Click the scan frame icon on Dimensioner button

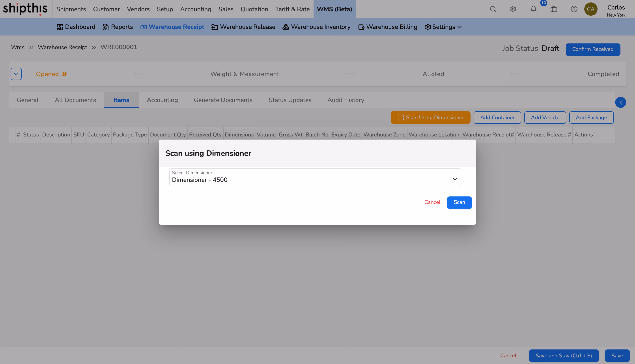401,118
